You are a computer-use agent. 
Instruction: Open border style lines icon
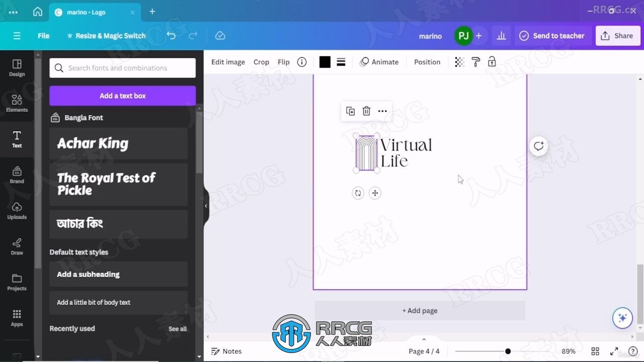pyautogui.click(x=341, y=62)
